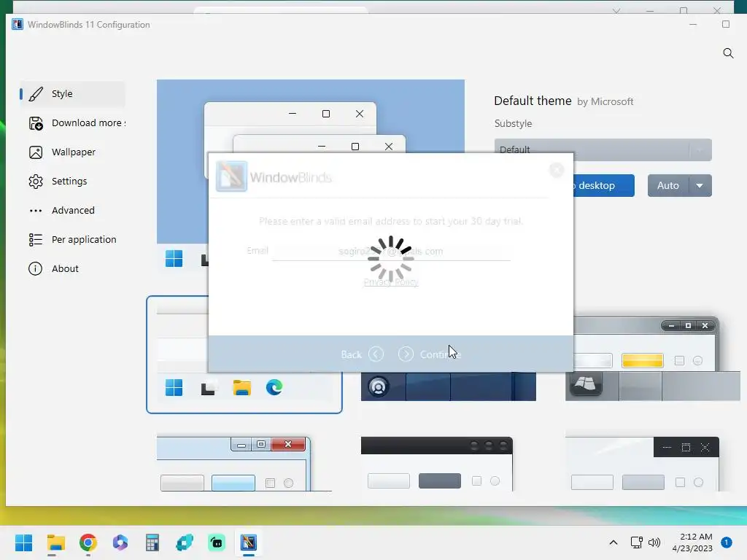The image size is (747, 560).
Task: Open Calculator from taskbar
Action: [x=152, y=542]
